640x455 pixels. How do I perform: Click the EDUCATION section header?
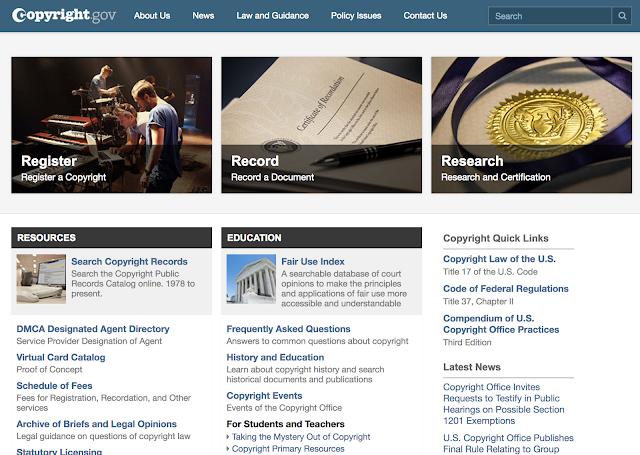322,237
